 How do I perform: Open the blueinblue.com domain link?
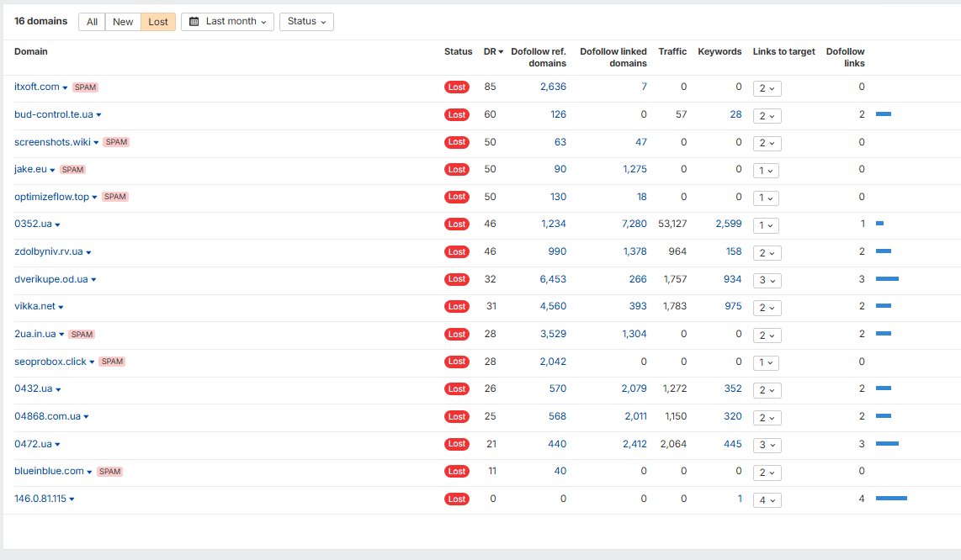coord(49,471)
